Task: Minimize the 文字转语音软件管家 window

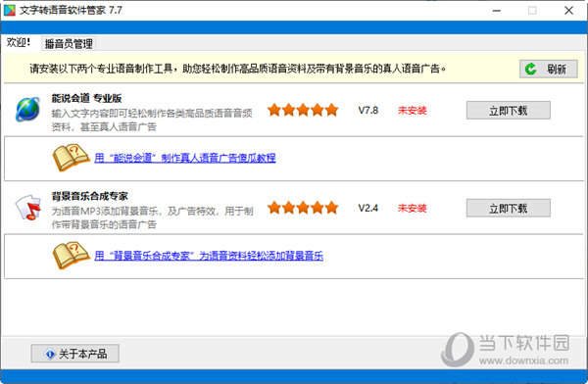Action: point(497,11)
